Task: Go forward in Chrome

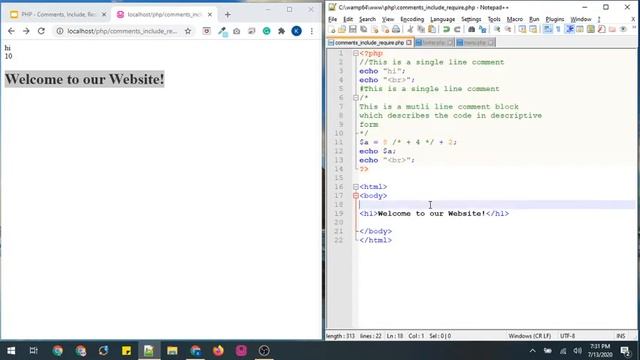Action: click(x=26, y=31)
